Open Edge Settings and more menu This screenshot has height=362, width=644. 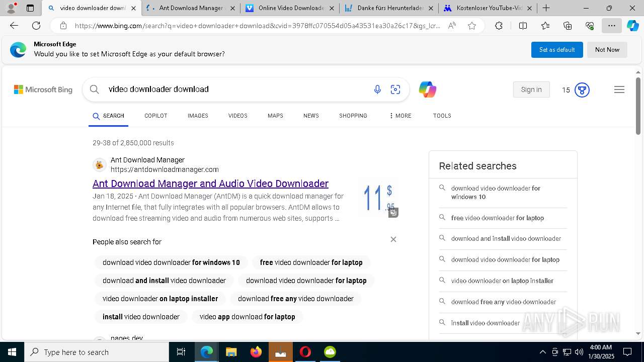(612, 26)
